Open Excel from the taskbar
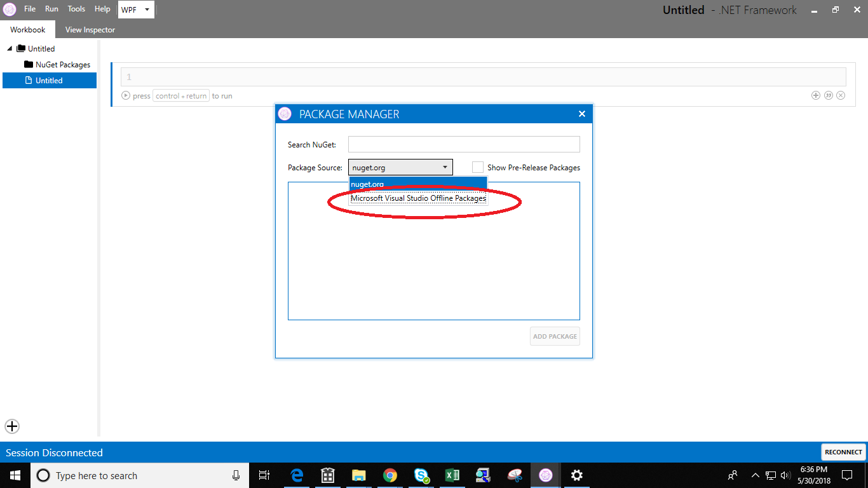868x488 pixels. [452, 475]
